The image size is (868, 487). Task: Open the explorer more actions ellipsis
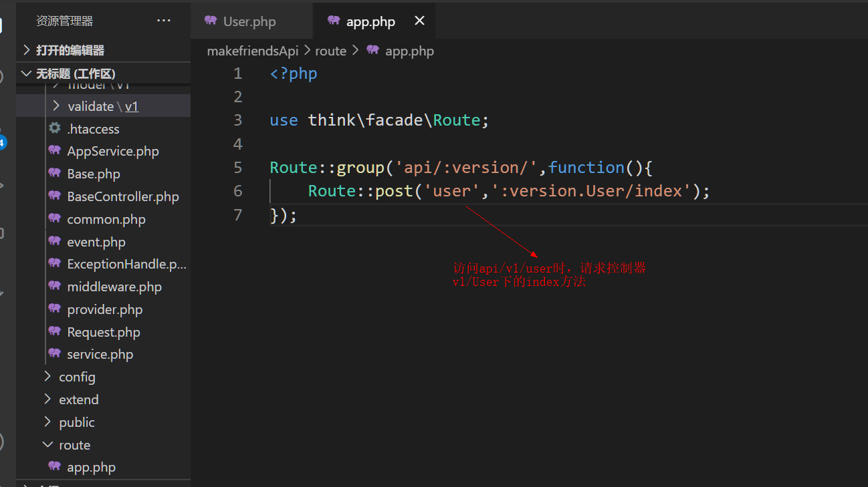pyautogui.click(x=164, y=21)
